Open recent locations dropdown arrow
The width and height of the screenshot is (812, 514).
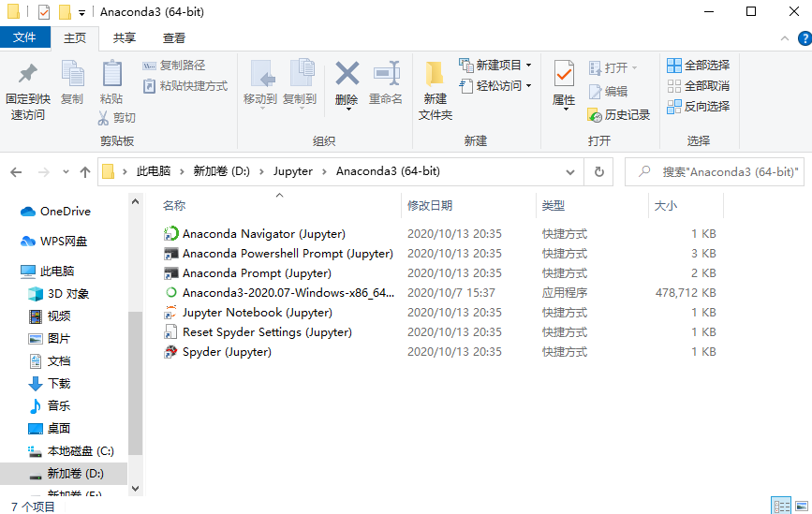coord(66,172)
